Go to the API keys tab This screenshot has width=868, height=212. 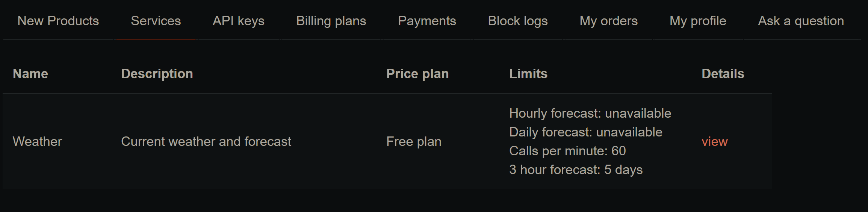(238, 21)
